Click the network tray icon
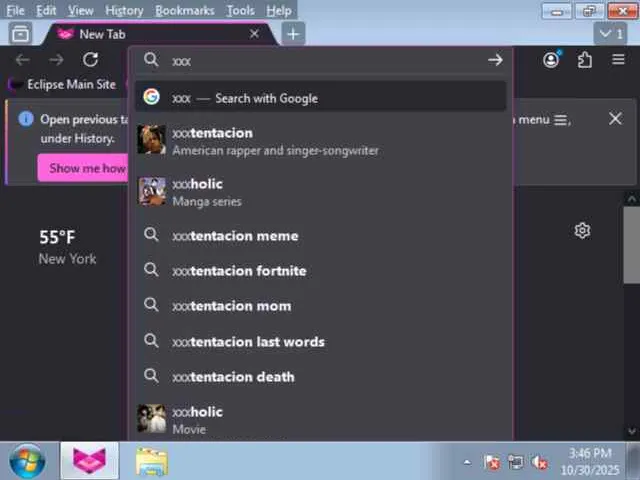The image size is (640, 480). [515, 462]
